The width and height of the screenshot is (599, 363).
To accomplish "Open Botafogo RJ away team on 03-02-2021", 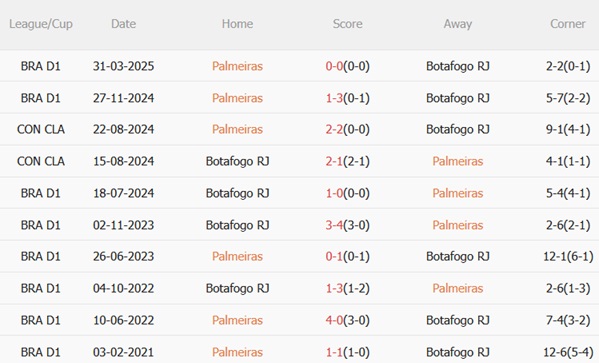I will point(458,352).
